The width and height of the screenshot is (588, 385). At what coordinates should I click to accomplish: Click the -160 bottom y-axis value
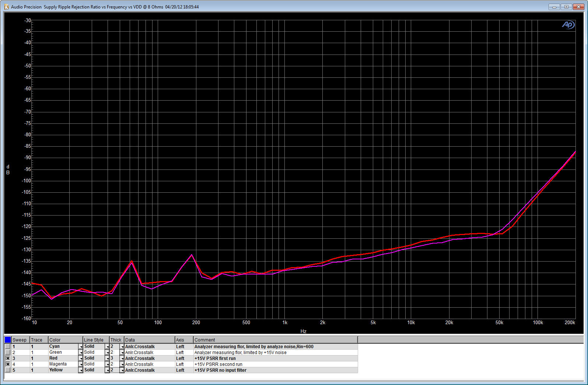click(27, 318)
